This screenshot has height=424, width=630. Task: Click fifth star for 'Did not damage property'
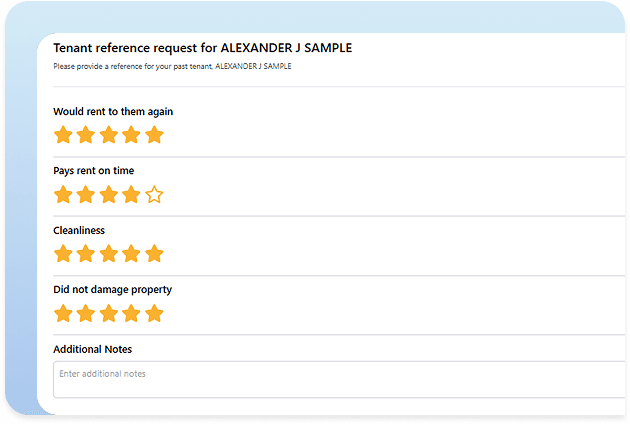coord(154,314)
